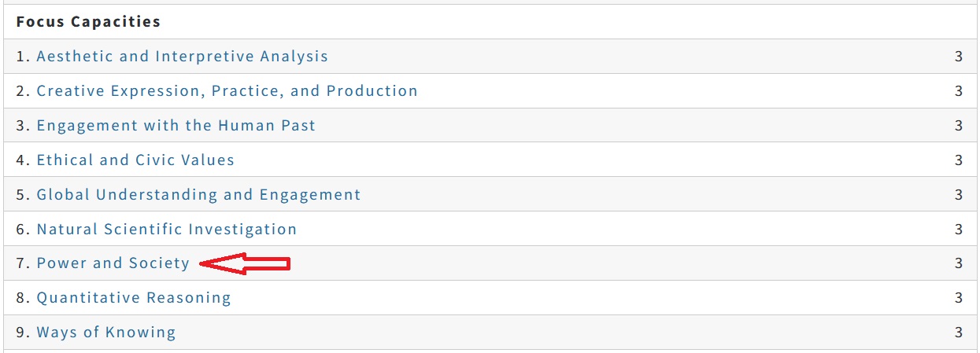Select credit number for Natural Scientific Investigation
Screen dimensions: 980x353
point(958,230)
